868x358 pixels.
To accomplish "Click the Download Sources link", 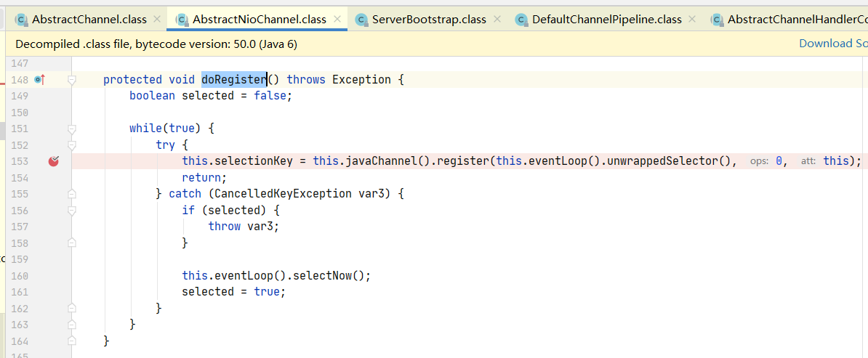I will point(833,43).
